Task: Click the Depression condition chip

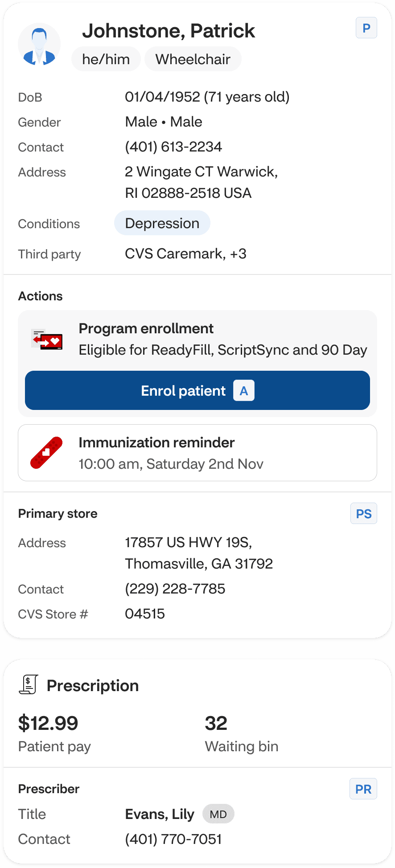Action: (162, 223)
